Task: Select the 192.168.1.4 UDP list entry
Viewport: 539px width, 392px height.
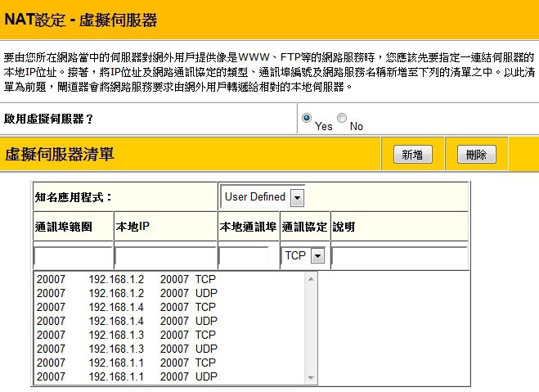Action: pos(127,321)
